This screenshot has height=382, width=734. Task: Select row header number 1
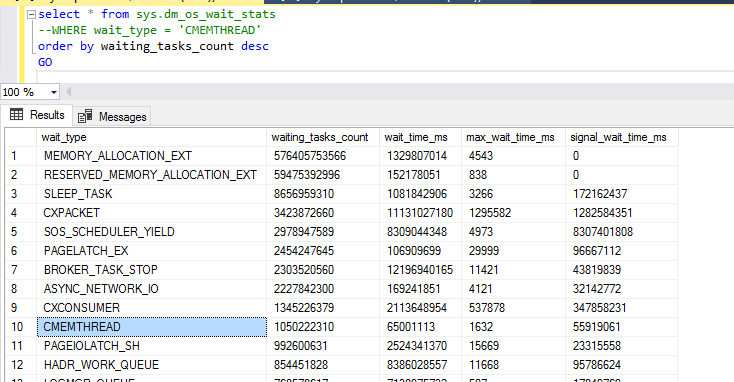point(20,156)
